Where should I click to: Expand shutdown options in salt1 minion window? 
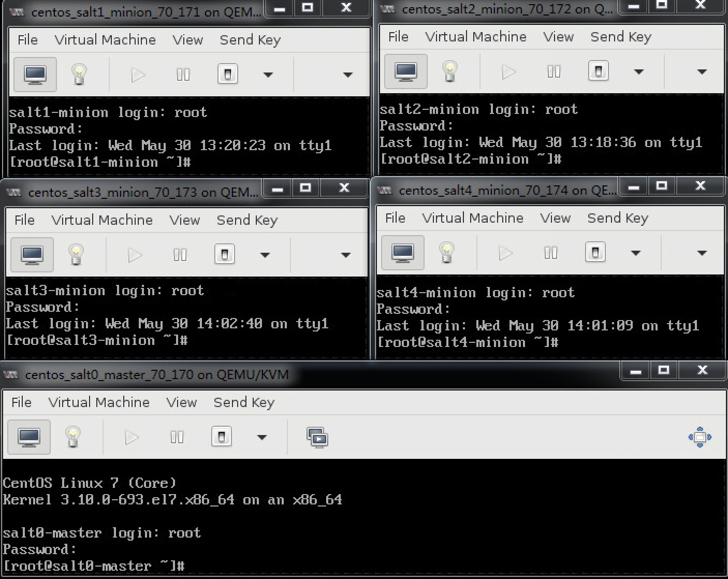pos(268,75)
